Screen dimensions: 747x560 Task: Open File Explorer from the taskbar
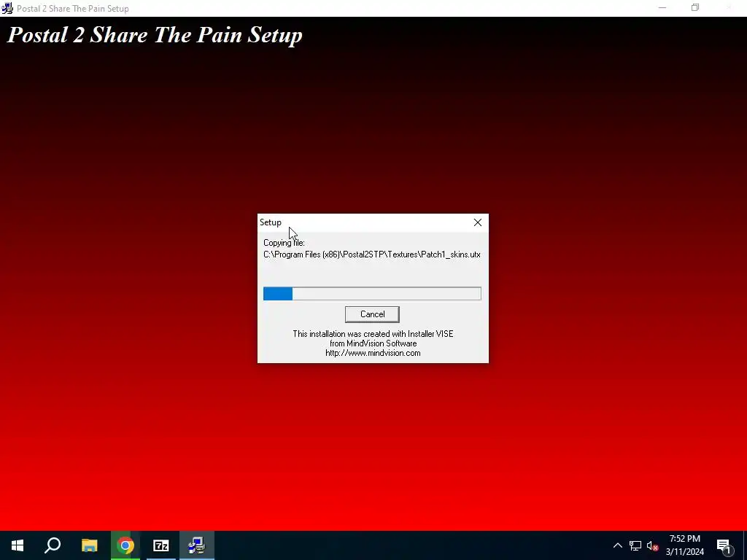[x=89, y=545]
